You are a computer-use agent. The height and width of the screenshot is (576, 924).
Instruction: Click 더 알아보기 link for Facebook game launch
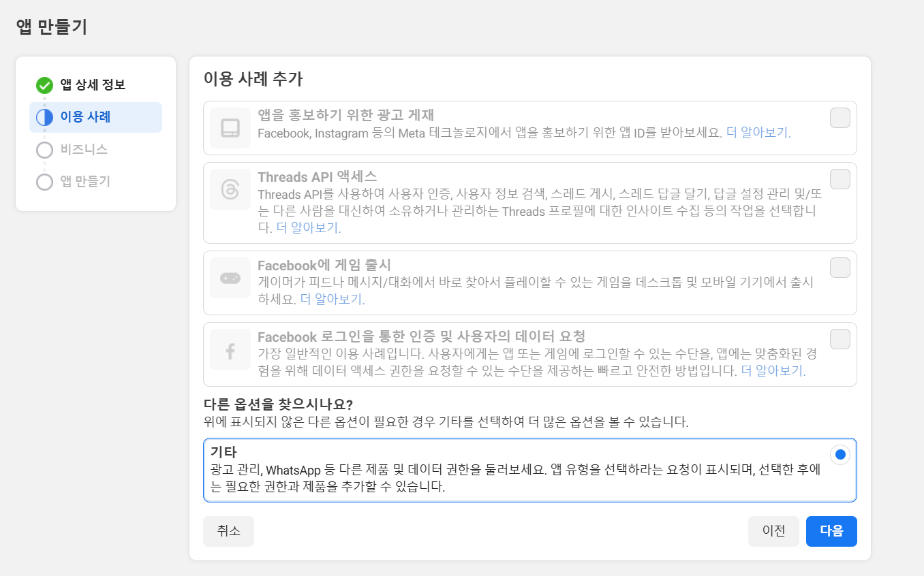[x=333, y=299]
